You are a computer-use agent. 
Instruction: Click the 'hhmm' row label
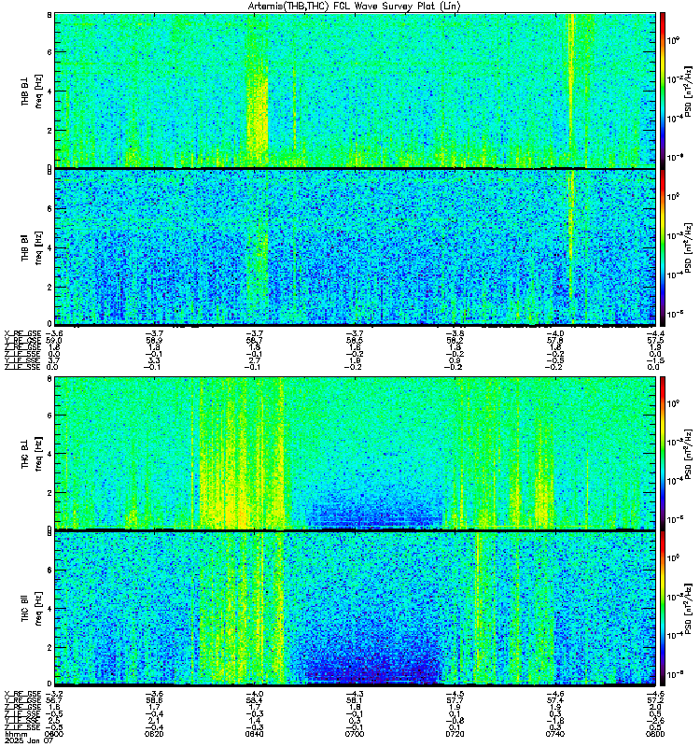[14, 734]
